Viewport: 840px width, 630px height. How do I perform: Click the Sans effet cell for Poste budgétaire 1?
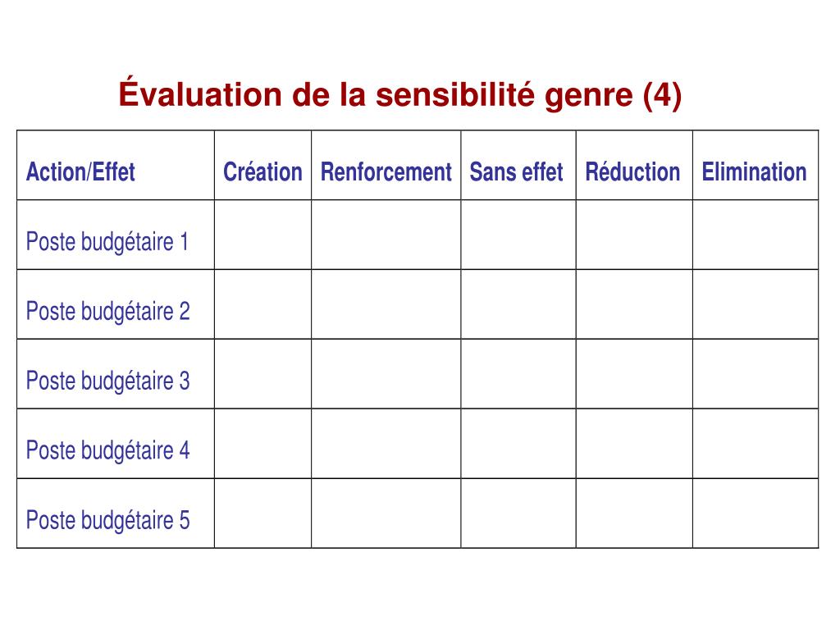518,235
